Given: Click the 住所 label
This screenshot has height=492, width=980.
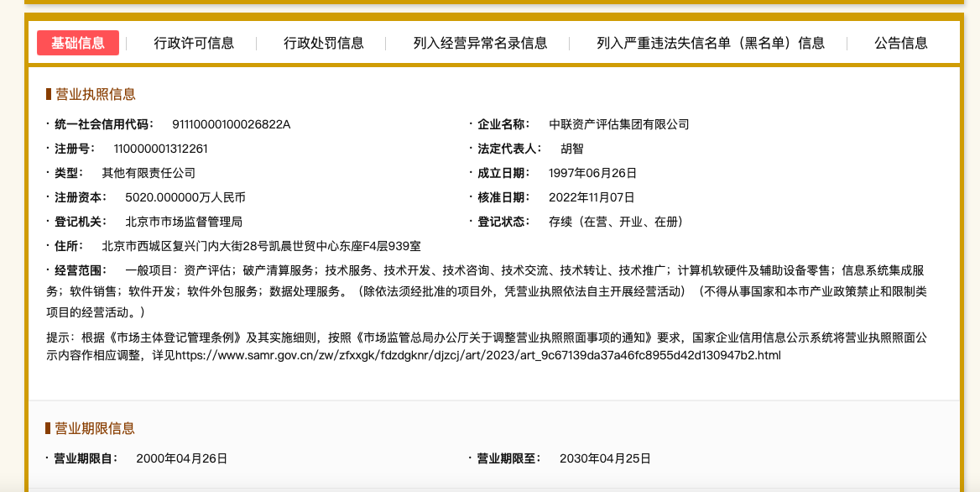Looking at the screenshot, I should (x=70, y=246).
